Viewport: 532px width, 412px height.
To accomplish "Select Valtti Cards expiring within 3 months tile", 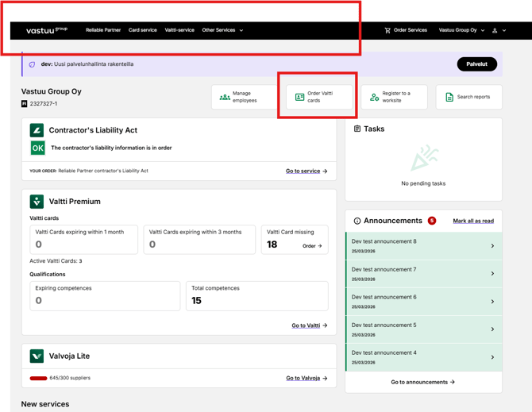I will click(x=199, y=240).
